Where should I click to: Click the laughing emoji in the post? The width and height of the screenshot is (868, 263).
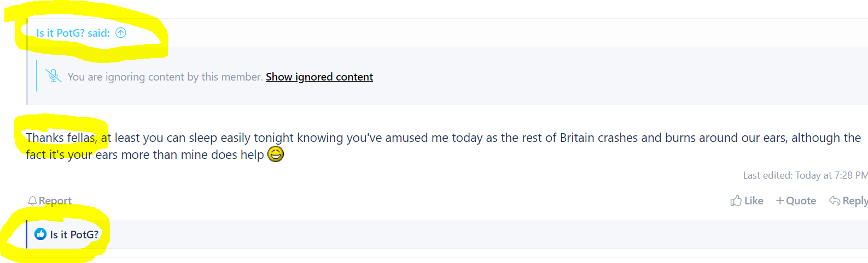[x=276, y=155]
